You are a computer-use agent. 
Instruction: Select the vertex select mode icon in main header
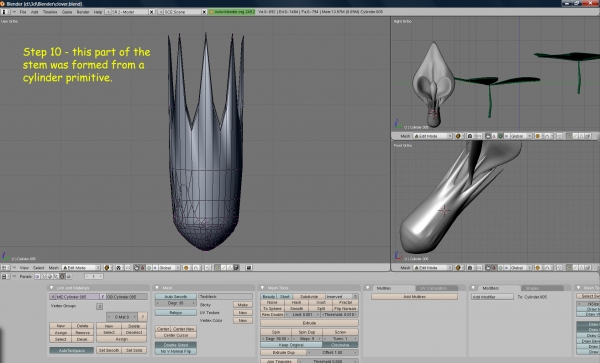click(217, 268)
